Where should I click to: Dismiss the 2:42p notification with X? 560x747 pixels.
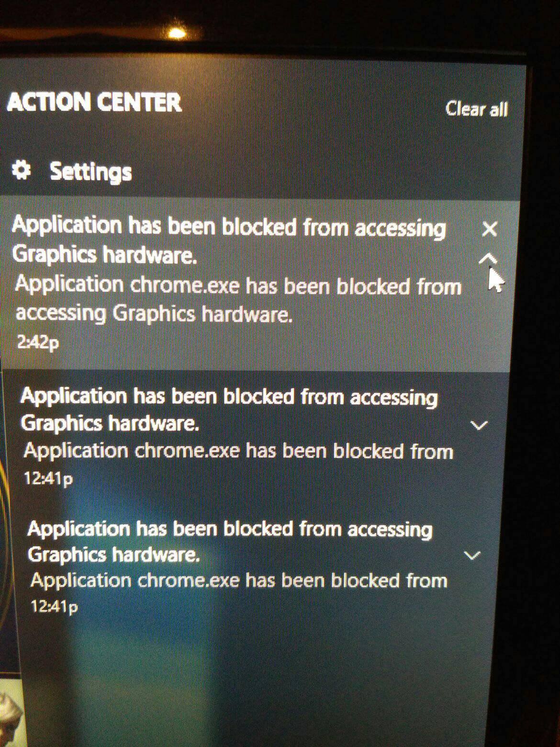(x=490, y=229)
